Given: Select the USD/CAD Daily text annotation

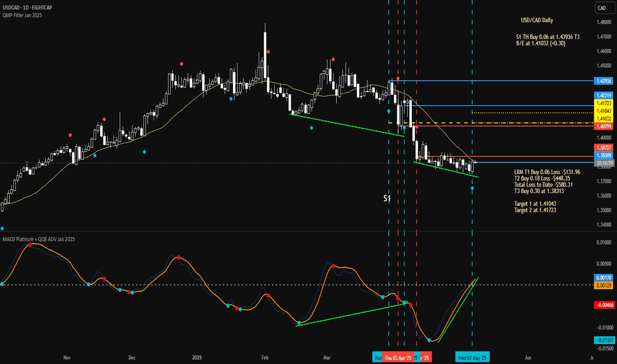Looking at the screenshot, I should click(537, 20).
